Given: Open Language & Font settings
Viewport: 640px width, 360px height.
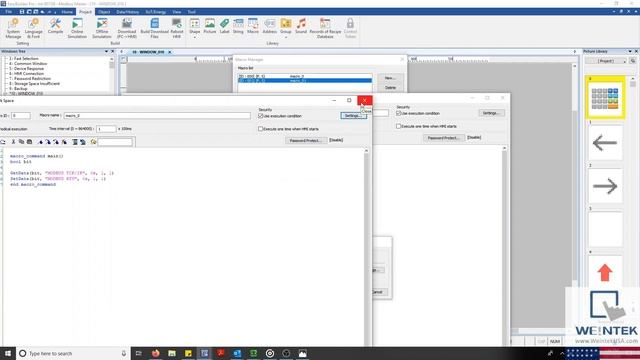Looking at the screenshot, I should (33, 28).
